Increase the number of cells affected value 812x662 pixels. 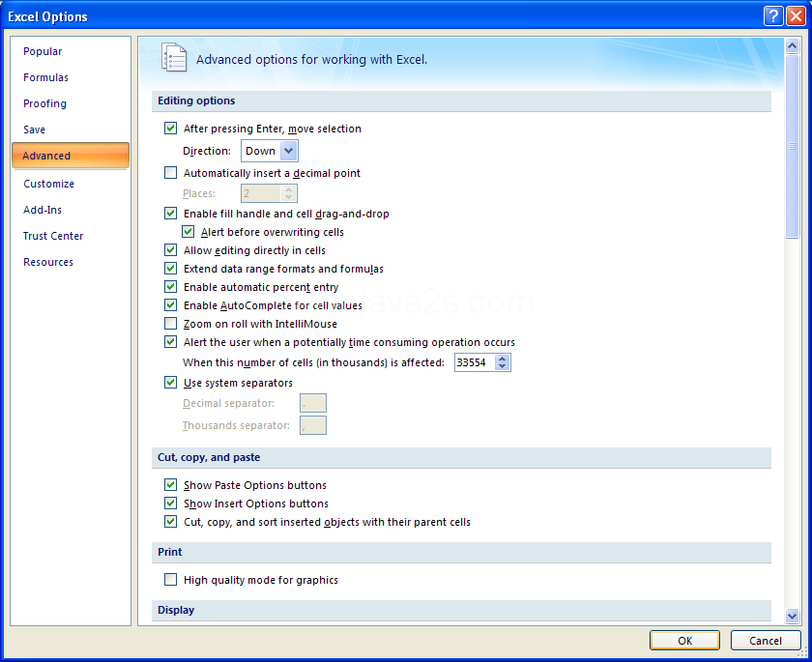pyautogui.click(x=502, y=359)
